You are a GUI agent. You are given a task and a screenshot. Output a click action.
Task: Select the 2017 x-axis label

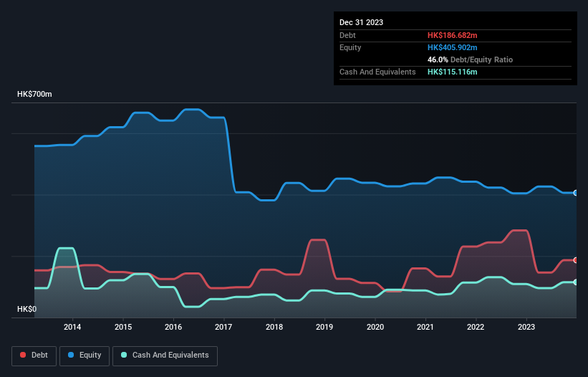(x=223, y=327)
